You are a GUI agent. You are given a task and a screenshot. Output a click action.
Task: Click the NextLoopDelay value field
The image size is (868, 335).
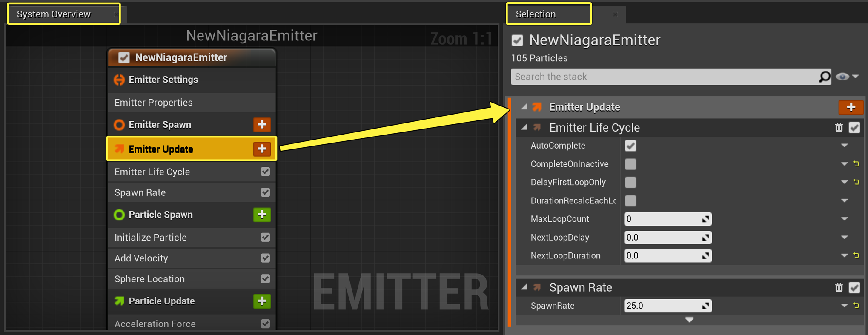tap(667, 237)
